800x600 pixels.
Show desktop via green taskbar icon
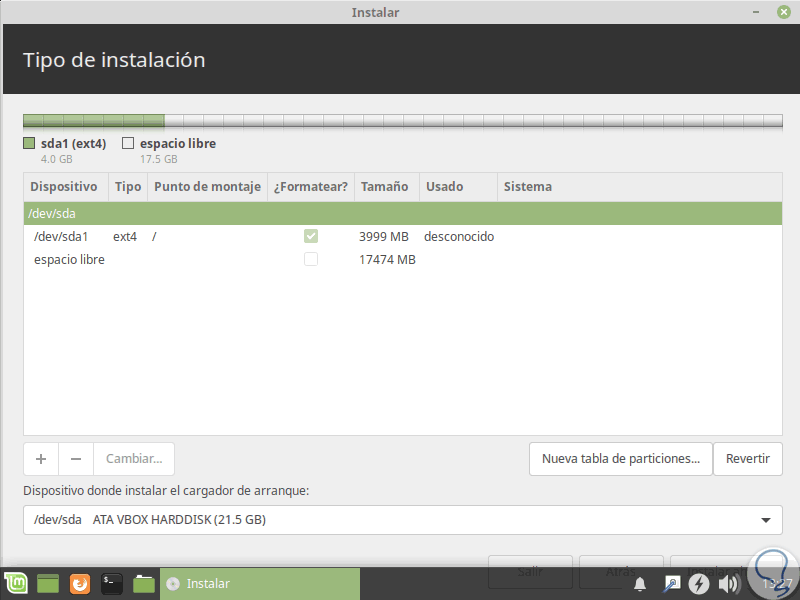[48, 583]
